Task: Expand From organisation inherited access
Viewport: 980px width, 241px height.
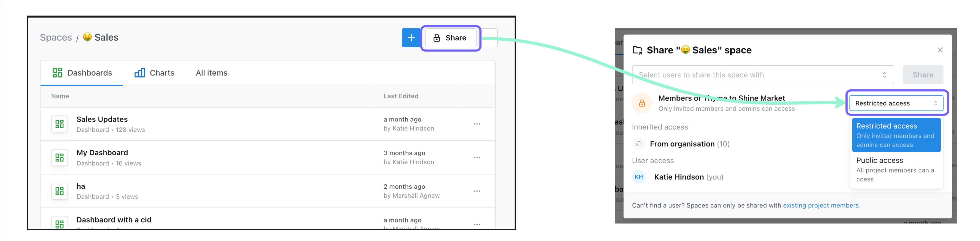Action: (689, 144)
